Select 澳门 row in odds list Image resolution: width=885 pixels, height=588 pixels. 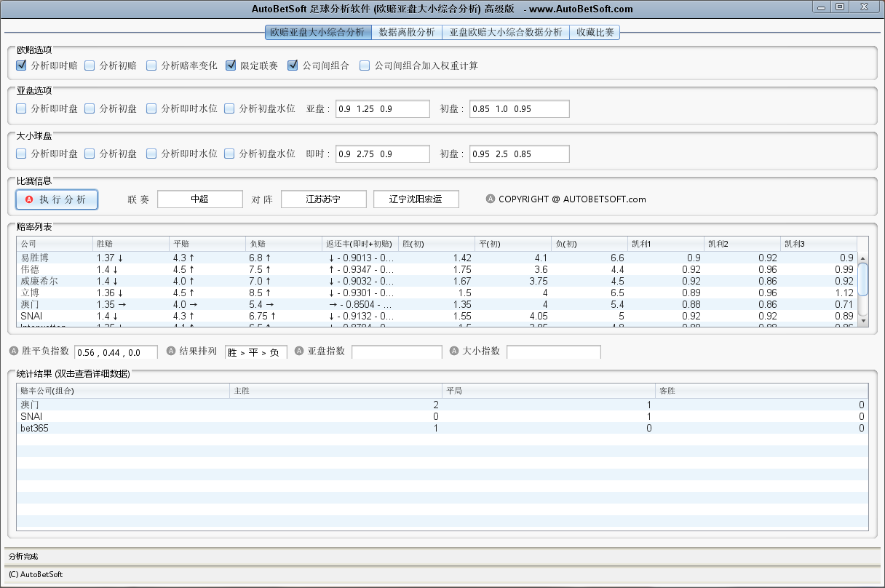click(437, 304)
